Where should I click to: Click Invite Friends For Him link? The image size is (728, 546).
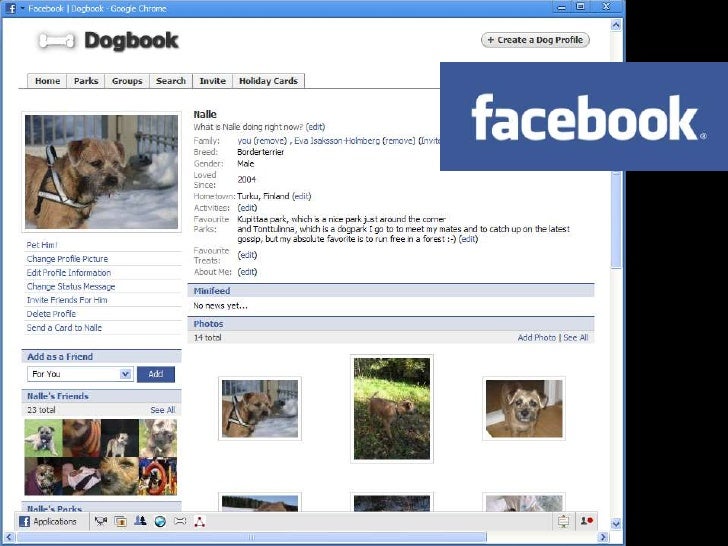click(67, 300)
